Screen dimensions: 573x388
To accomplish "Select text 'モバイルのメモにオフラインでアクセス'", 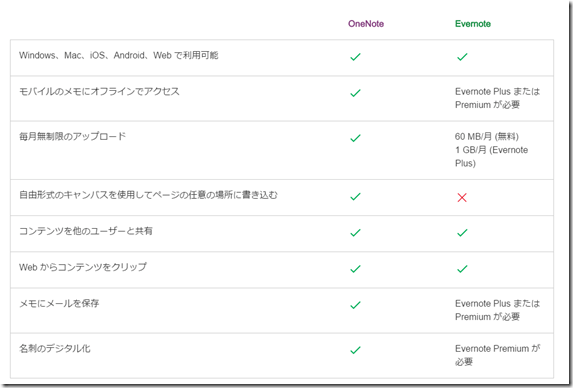I will click(x=99, y=91).
